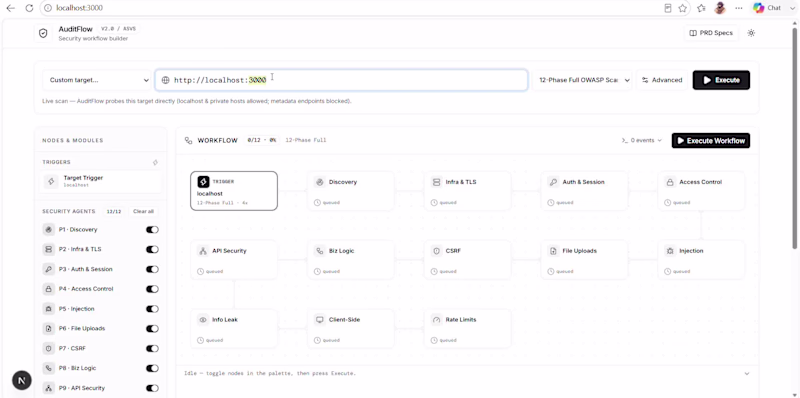This screenshot has width=800, height=398.
Task: Toggle off P1 Discovery agent
Action: 152,230
